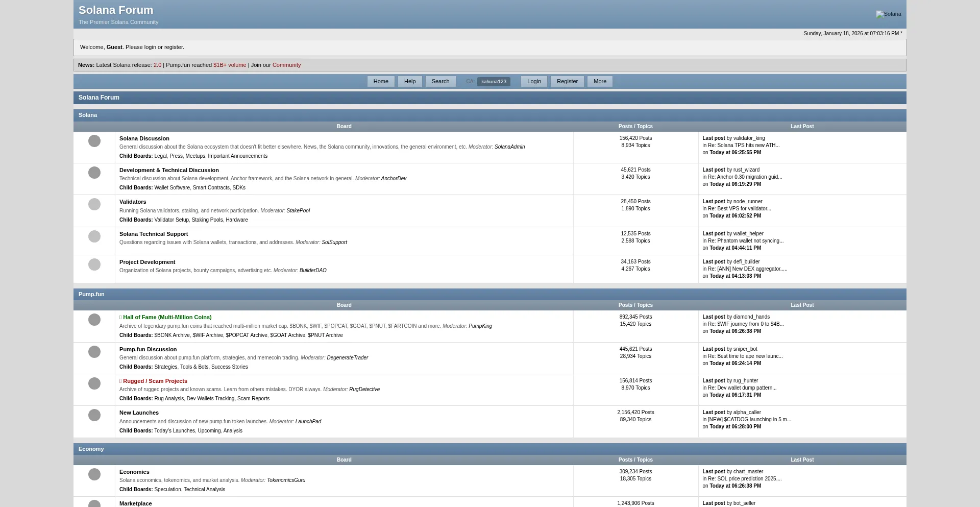Open post [NEW] $CATDOG launching in 5 m...
Viewport: 980px width, 507px height.
click(749, 420)
